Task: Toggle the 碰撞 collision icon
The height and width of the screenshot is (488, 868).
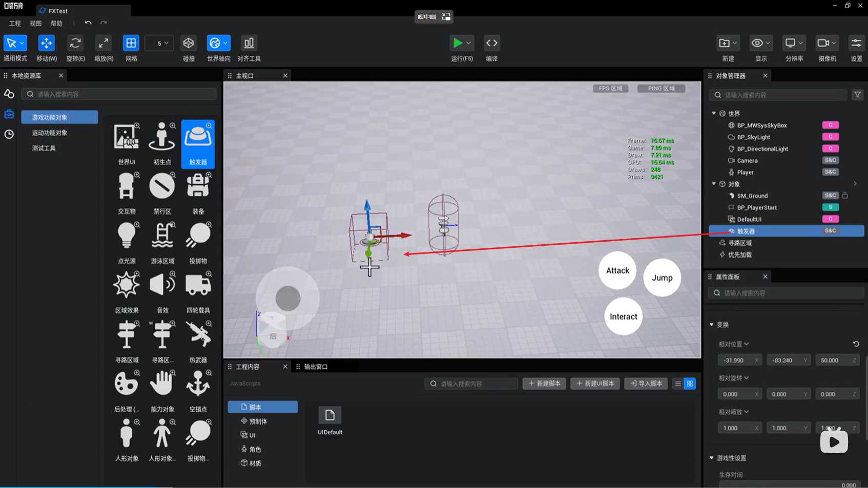Action: 189,44
